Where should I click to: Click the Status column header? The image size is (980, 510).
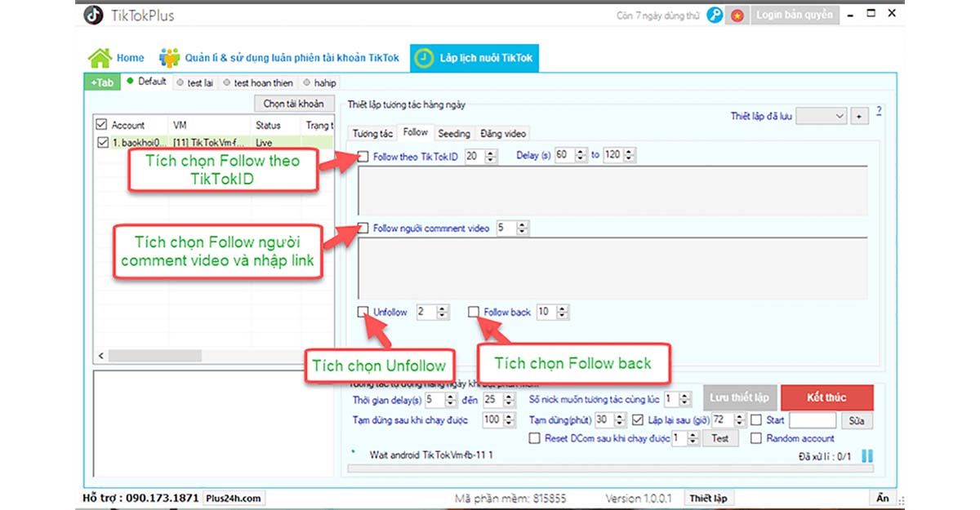(x=268, y=125)
